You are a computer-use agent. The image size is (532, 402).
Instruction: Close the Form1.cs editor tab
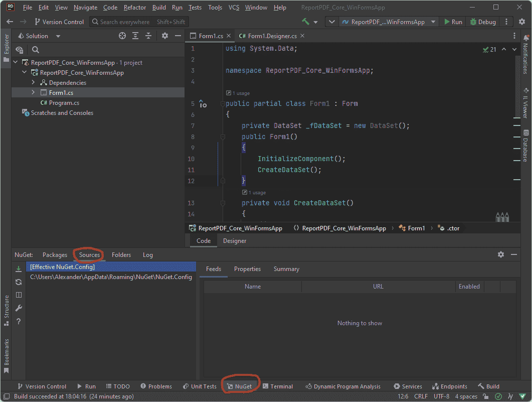point(229,36)
